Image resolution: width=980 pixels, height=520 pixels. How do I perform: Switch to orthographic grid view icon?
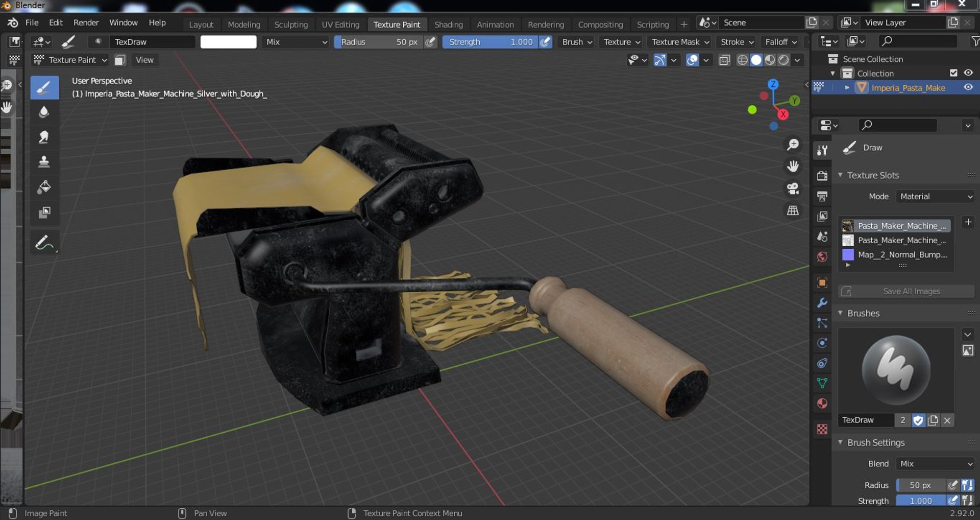click(793, 210)
